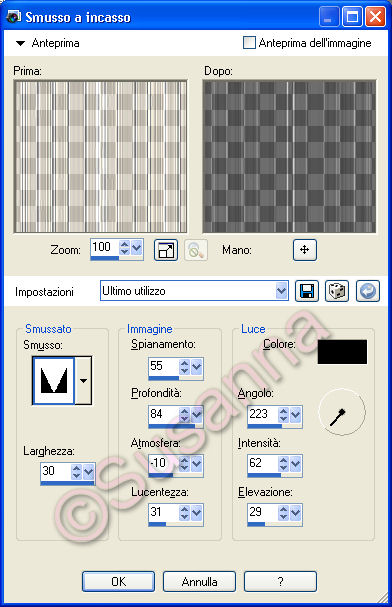Open the Zoom value slider dropdown
This screenshot has width=392, height=607.
[137, 247]
